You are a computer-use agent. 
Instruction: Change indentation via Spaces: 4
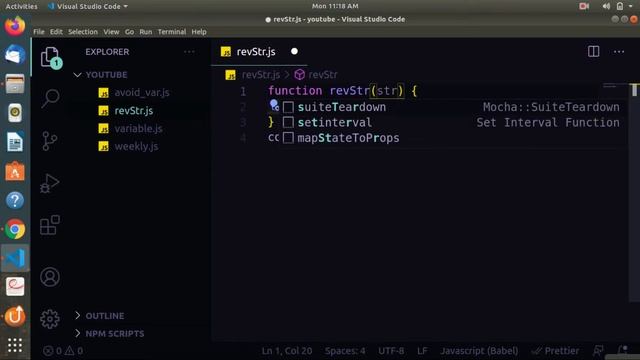pos(345,351)
